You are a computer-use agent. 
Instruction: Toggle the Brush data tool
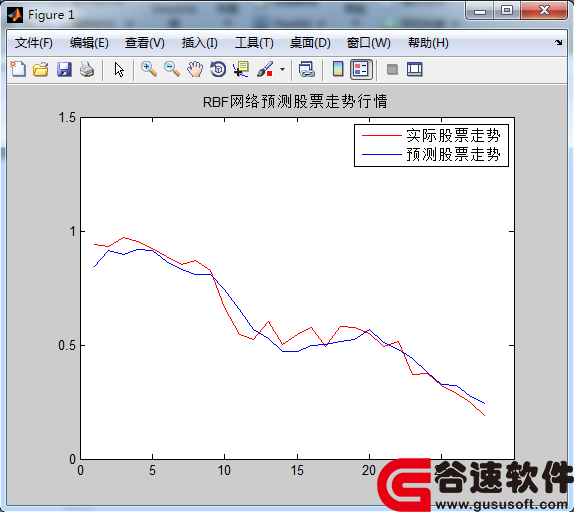265,69
